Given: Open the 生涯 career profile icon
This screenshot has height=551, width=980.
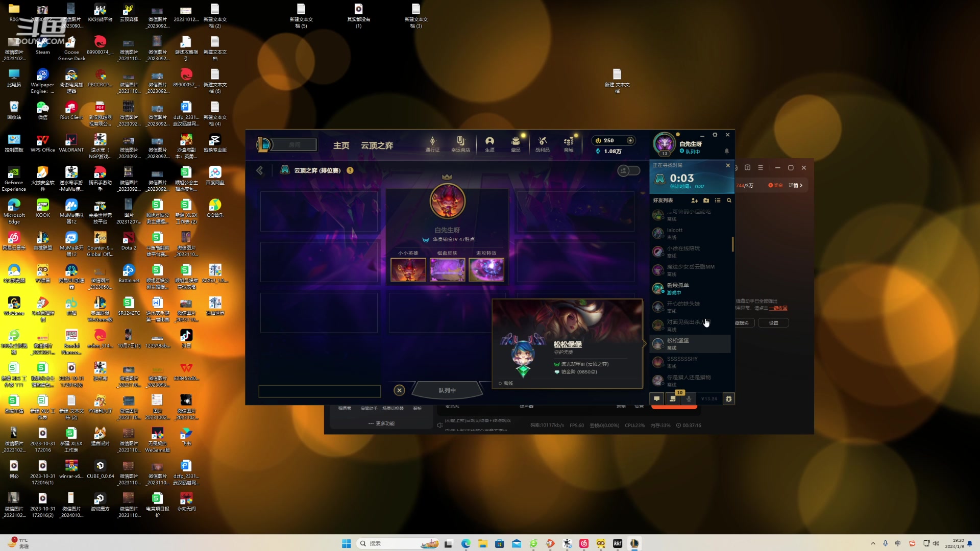Looking at the screenshot, I should click(489, 144).
